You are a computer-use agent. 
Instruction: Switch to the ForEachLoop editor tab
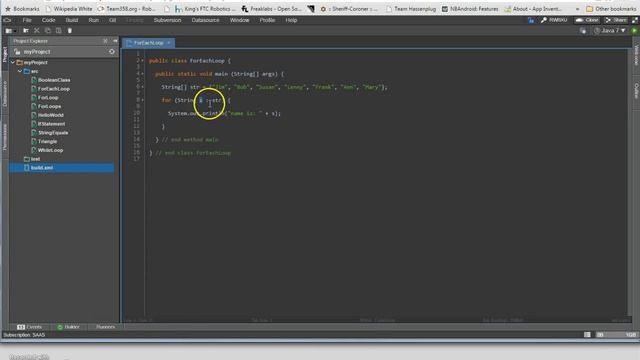[148, 43]
